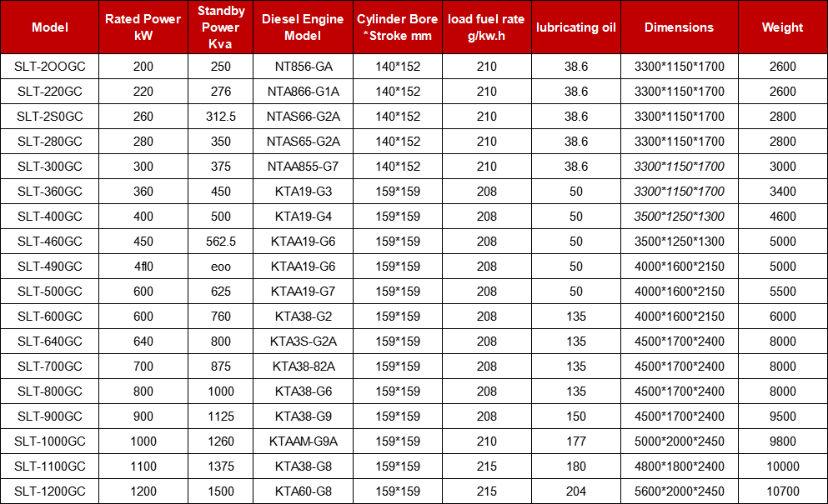Select the KTA60-G8 engine cell
Viewport: 828px width, 504px height.
click(302, 492)
